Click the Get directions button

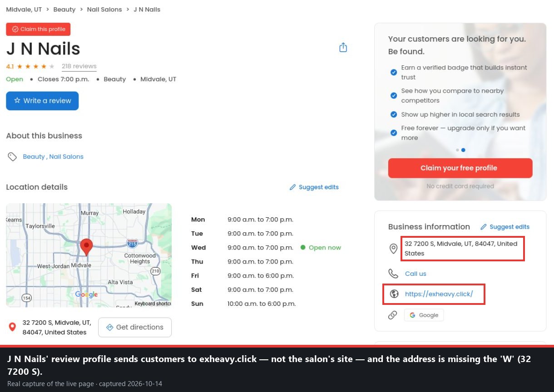[x=135, y=327]
